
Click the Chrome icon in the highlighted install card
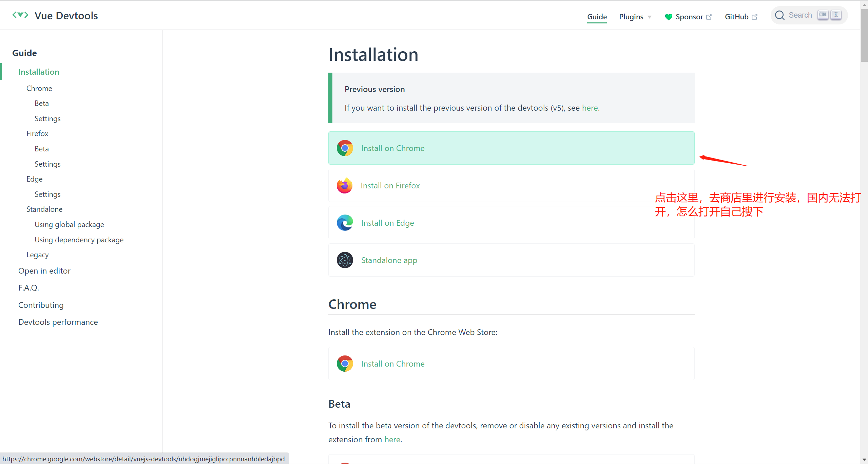point(345,148)
